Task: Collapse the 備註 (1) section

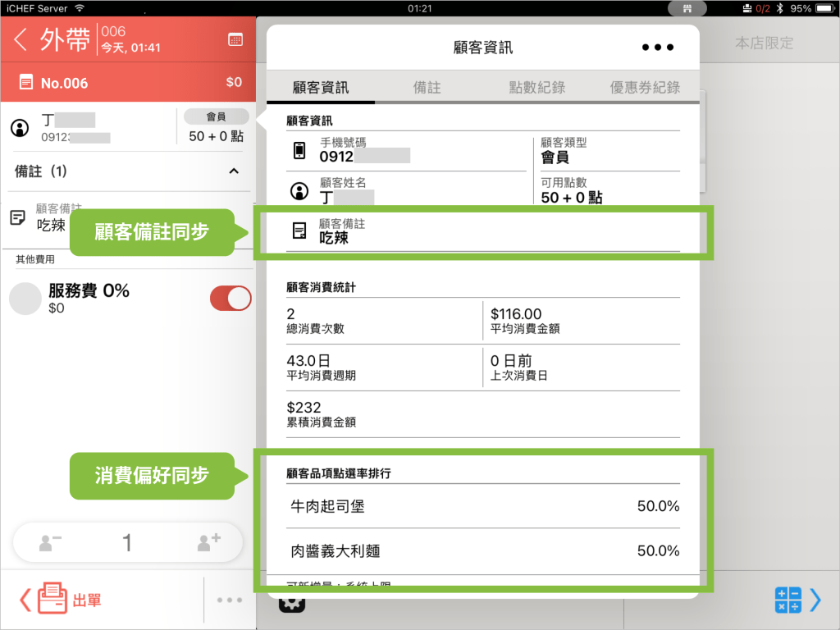Action: [234, 171]
